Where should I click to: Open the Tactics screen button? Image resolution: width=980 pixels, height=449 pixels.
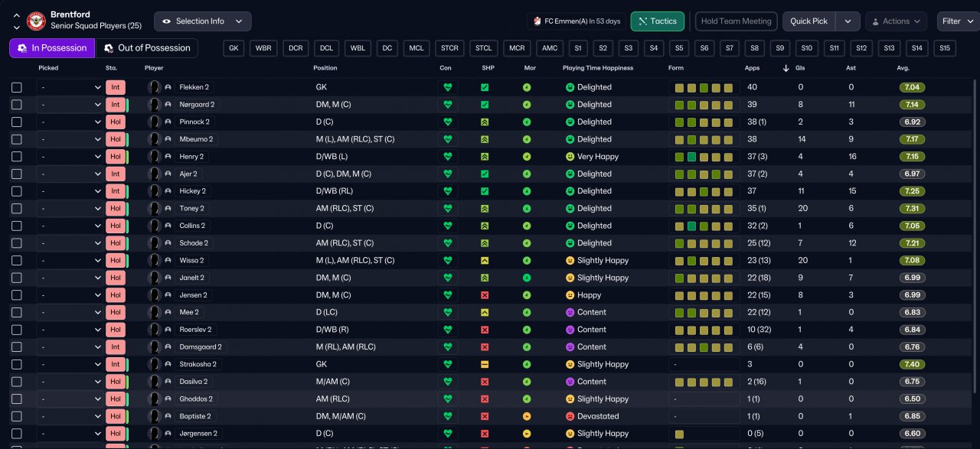point(657,21)
